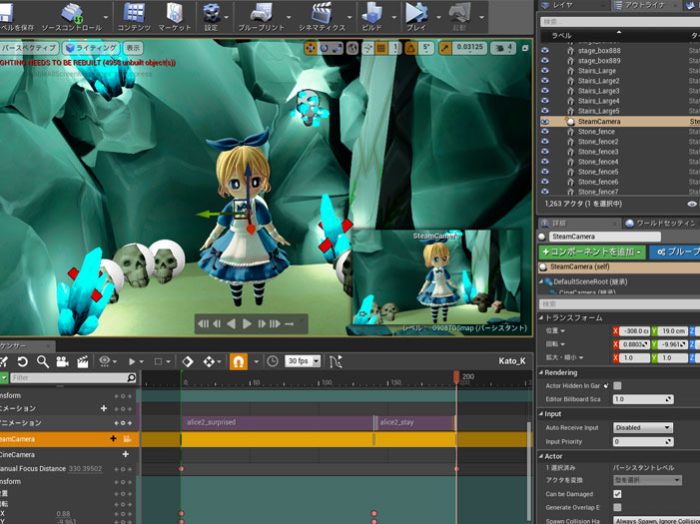Open the 30 fps frame rate dropdown

[x=303, y=361]
